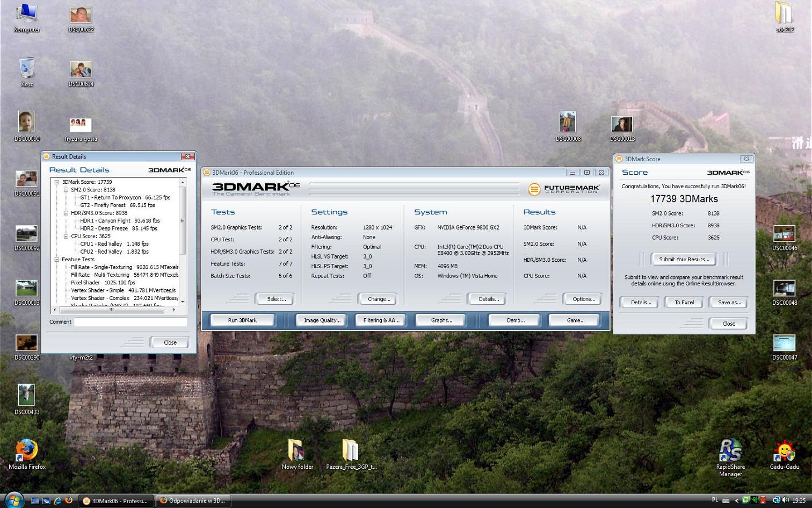
Task: Select the DSC00008 desktop photo
Action: coord(568,126)
